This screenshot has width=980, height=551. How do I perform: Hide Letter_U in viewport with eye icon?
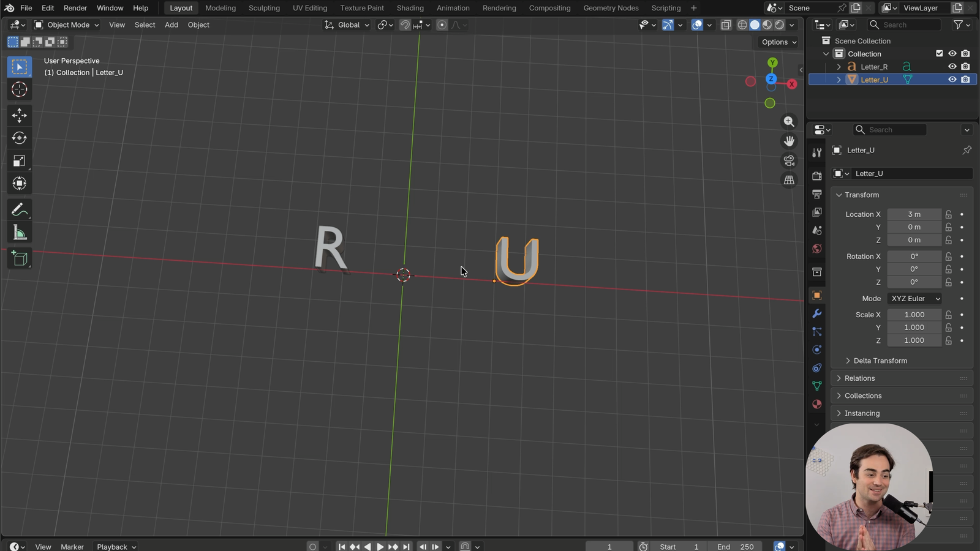pos(952,80)
